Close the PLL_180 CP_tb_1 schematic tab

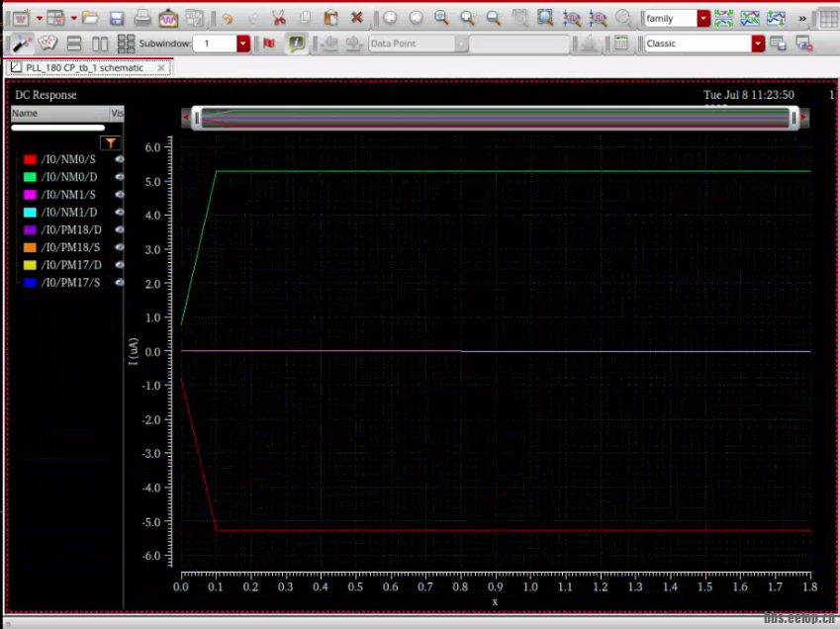(x=160, y=68)
